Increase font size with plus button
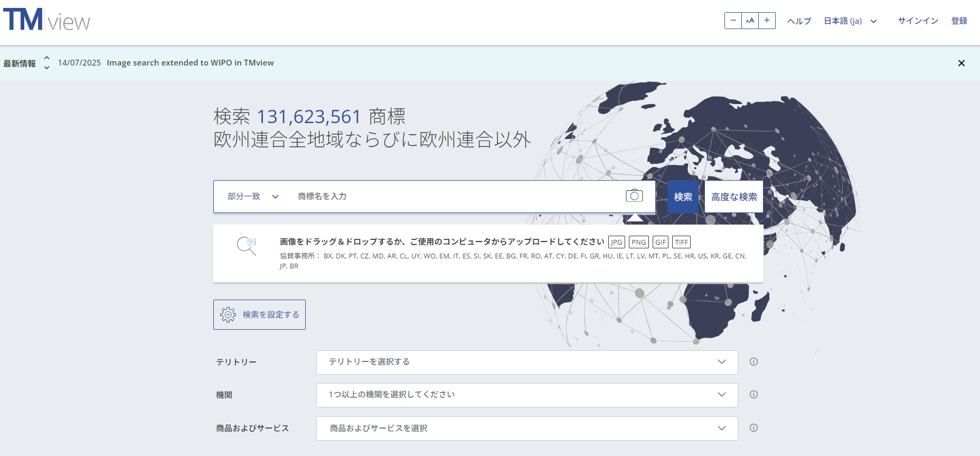This screenshot has height=456, width=980. point(767,21)
